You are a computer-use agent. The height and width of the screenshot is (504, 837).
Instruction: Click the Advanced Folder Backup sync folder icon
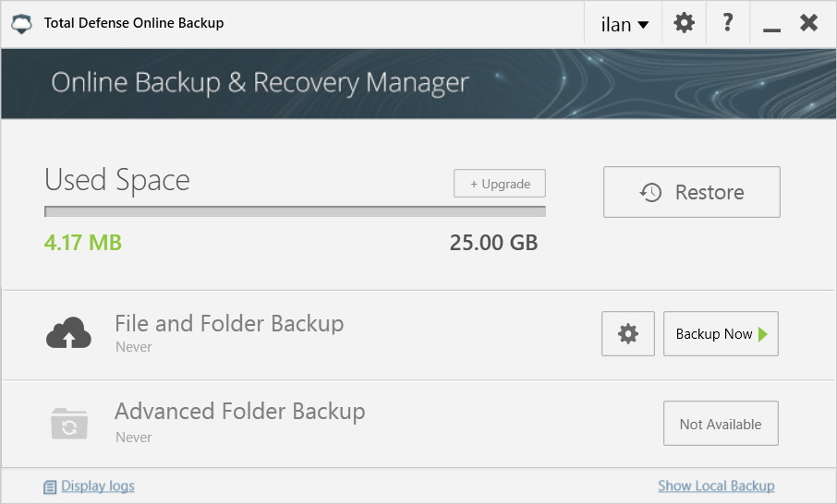(x=68, y=423)
